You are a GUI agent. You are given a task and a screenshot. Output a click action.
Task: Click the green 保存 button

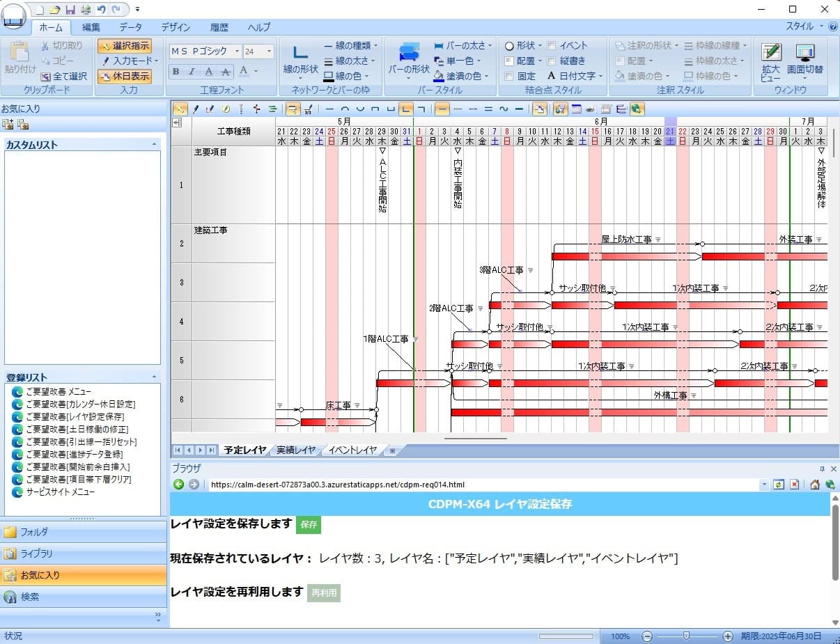click(309, 525)
